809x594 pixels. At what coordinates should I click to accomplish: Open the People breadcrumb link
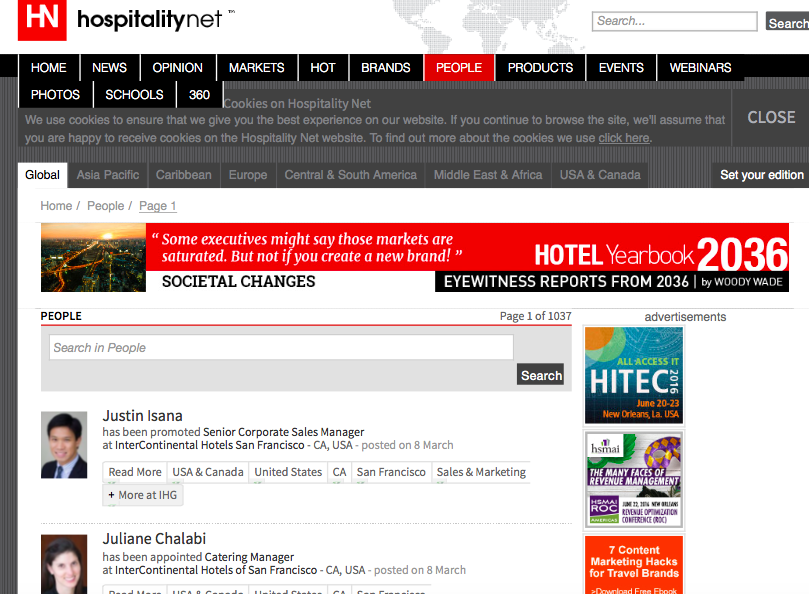(105, 206)
